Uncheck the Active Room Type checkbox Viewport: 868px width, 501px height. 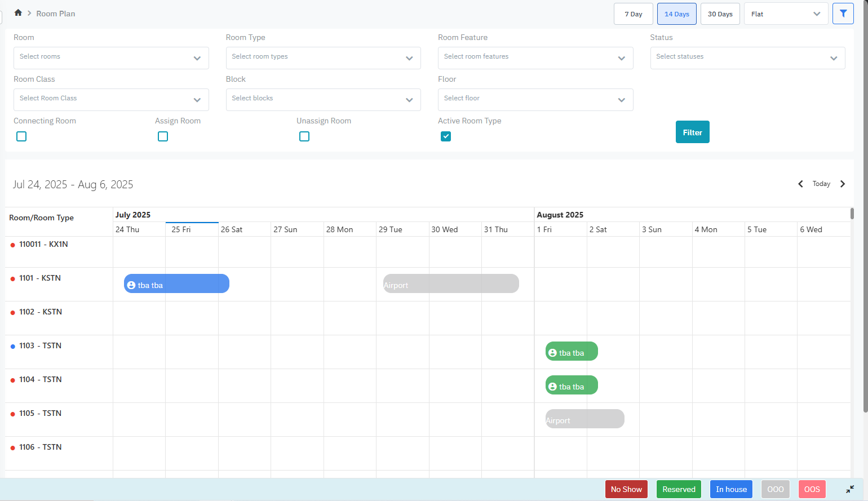tap(446, 136)
